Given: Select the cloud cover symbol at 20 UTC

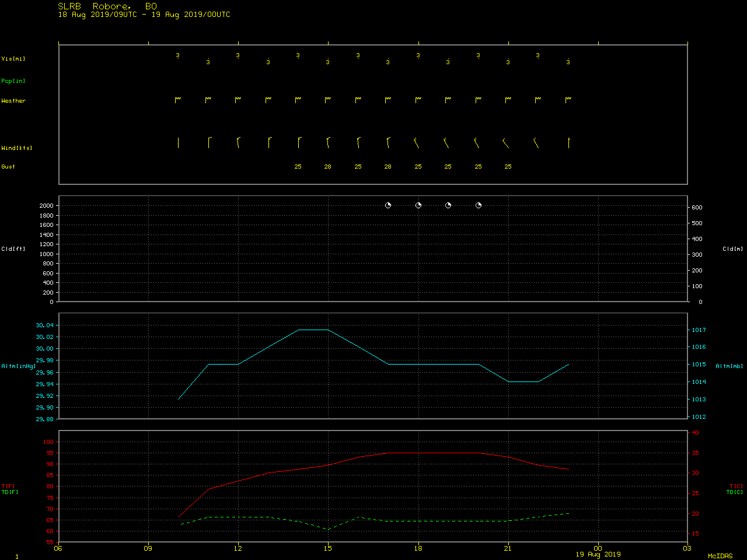Looking at the screenshot, I should click(479, 205).
